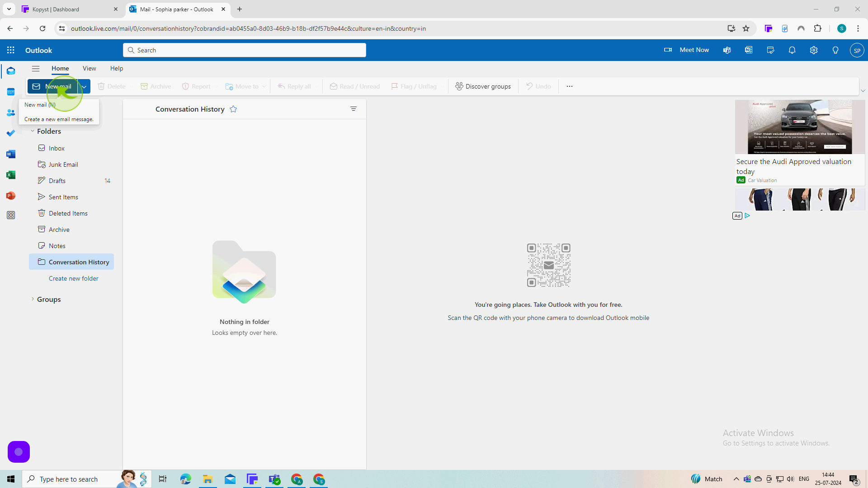
Task: Open the Windows Start menu
Action: [11, 479]
